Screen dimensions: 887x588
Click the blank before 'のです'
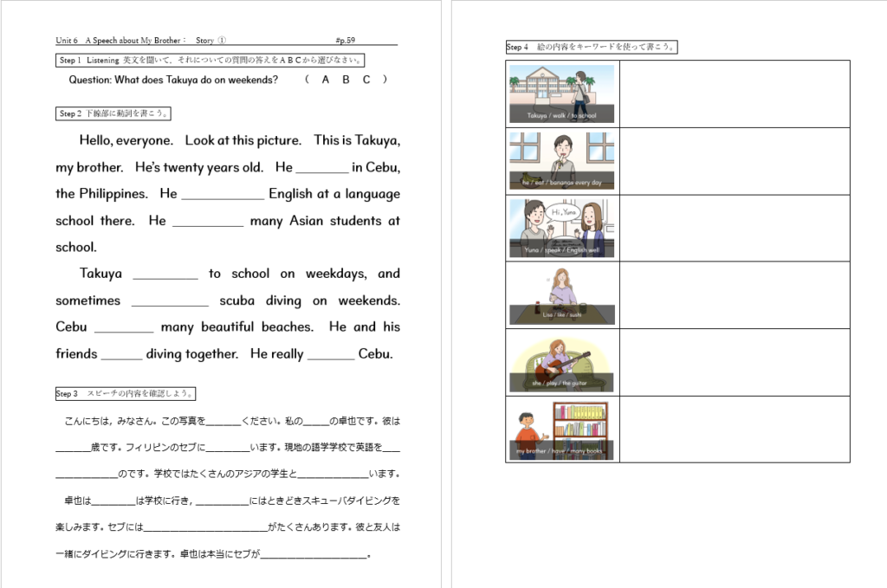(x=87, y=475)
